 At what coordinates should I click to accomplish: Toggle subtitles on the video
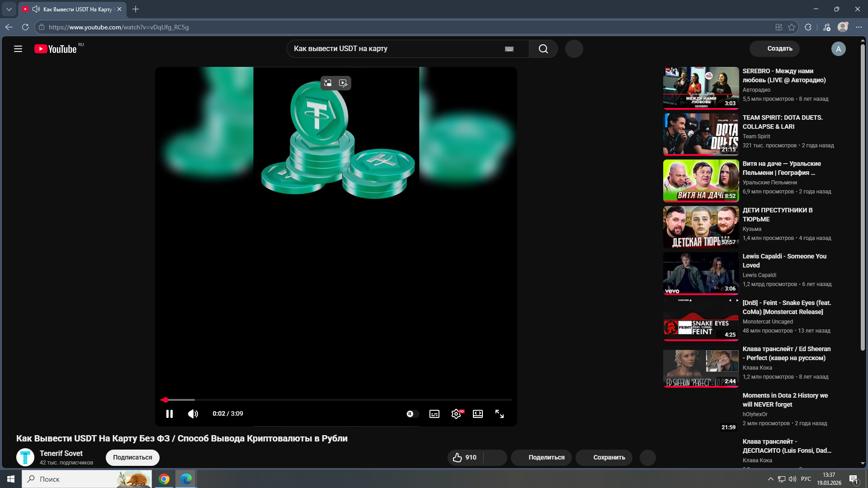434,414
